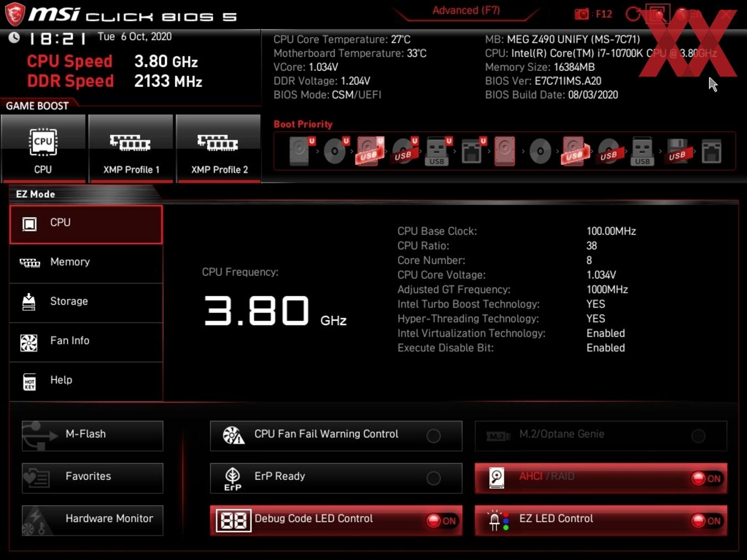
Task: Open Favorites
Action: [92, 478]
